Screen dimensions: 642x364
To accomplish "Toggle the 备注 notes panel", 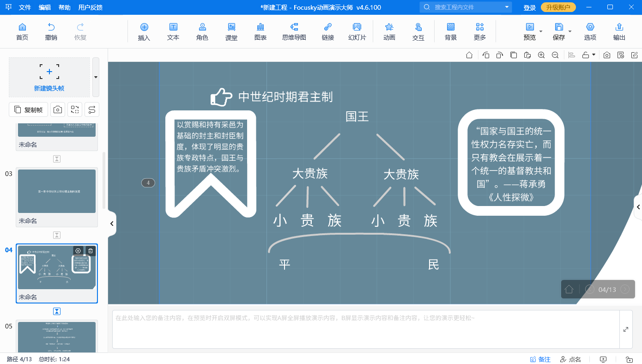I will click(x=540, y=359).
